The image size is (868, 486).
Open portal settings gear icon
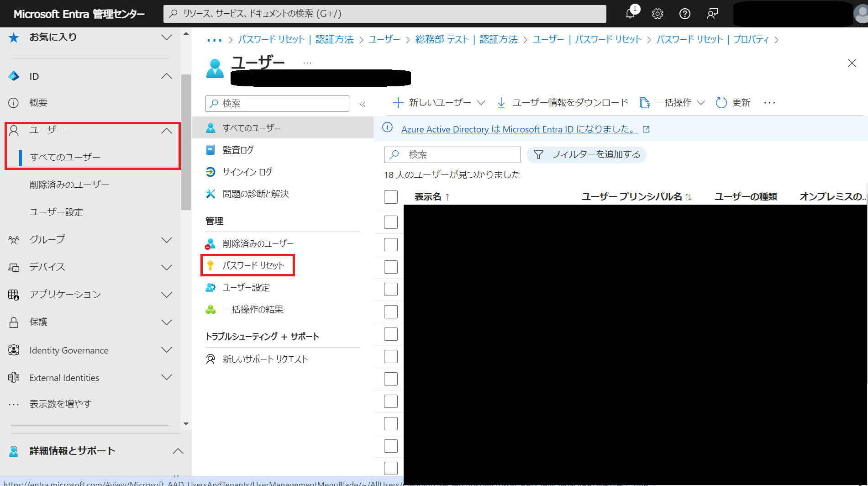658,14
